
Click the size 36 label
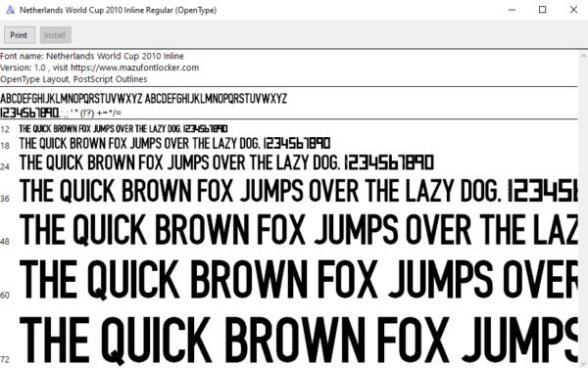[5, 199]
